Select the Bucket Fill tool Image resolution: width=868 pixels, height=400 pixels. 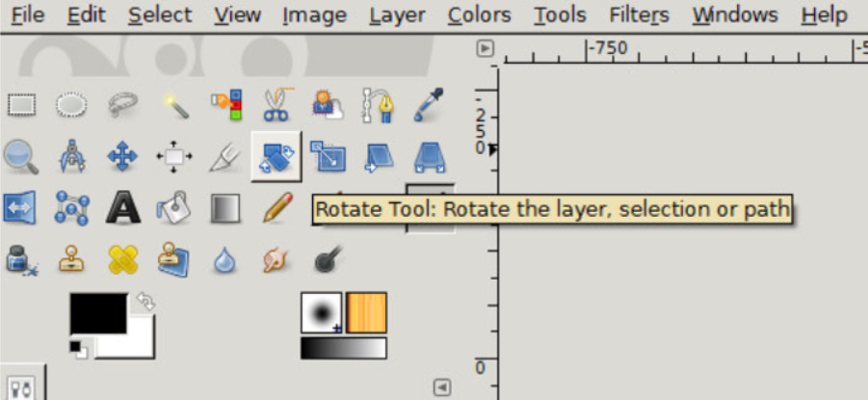(173, 208)
